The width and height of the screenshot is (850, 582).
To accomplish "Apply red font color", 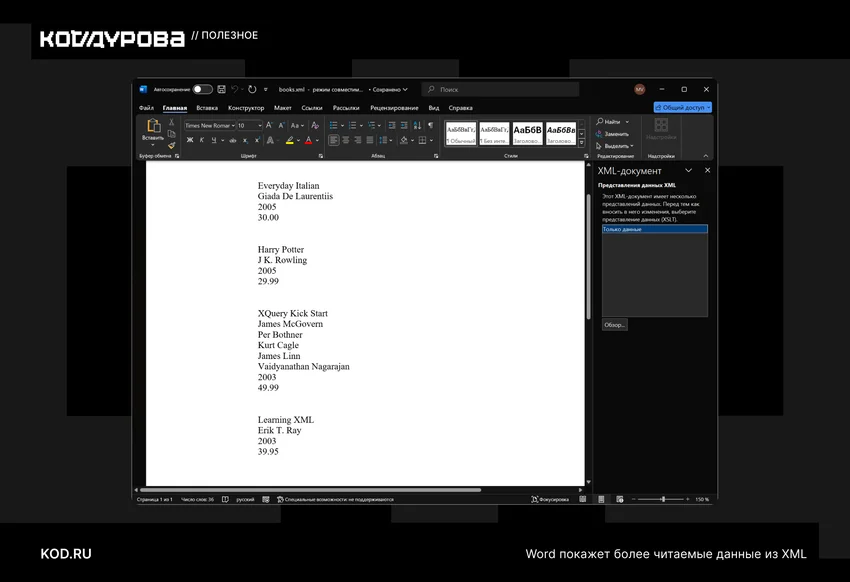I will (308, 140).
